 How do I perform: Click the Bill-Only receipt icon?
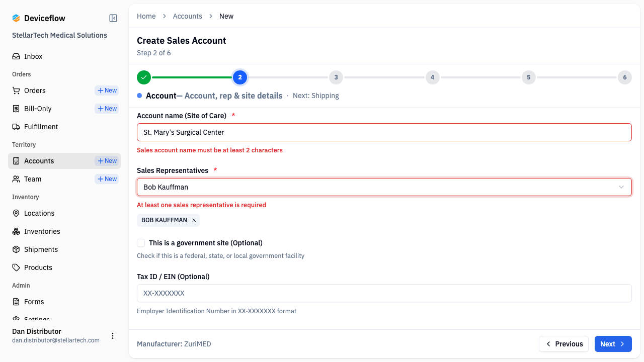16,109
